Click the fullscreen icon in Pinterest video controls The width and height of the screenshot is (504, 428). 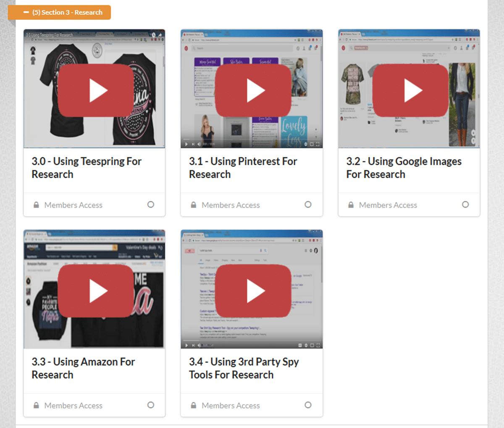click(318, 144)
